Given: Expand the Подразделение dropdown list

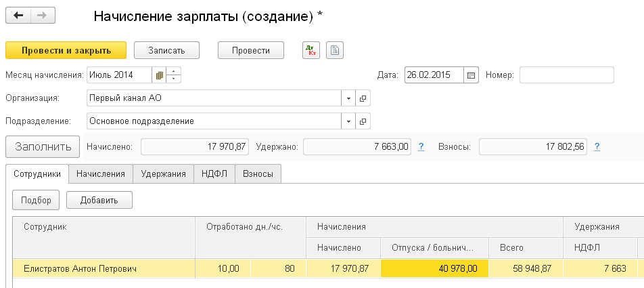Looking at the screenshot, I should [348, 121].
